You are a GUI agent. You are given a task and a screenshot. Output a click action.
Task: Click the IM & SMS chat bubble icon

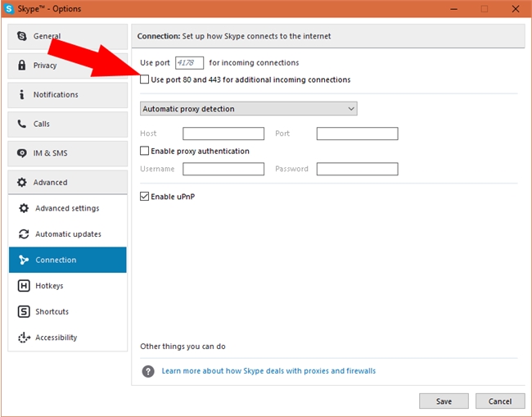22,153
